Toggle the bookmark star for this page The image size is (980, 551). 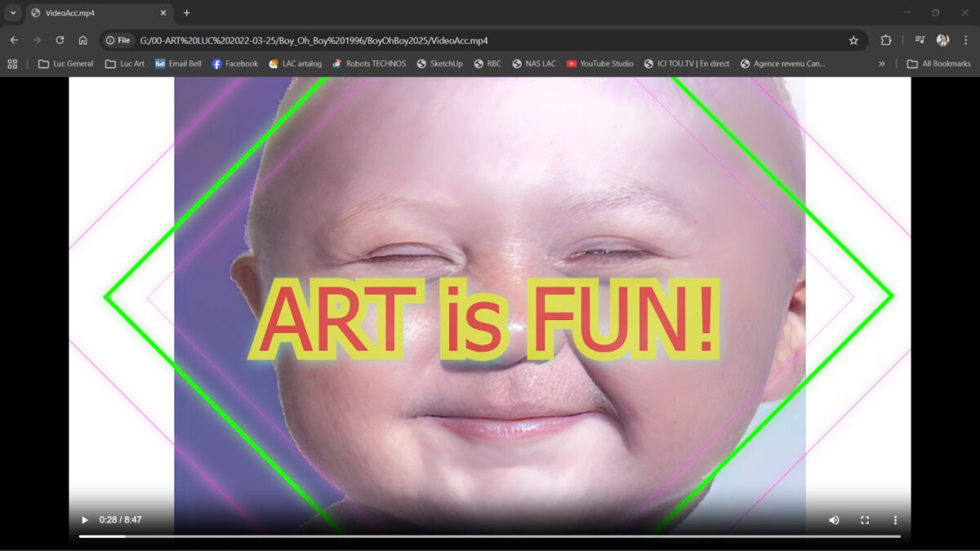[x=853, y=39]
